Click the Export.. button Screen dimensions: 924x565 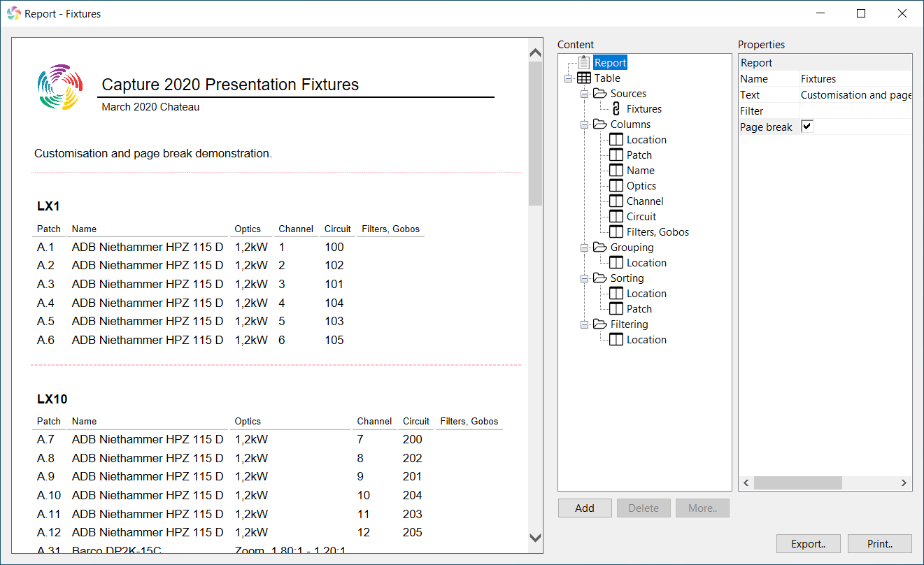point(809,543)
